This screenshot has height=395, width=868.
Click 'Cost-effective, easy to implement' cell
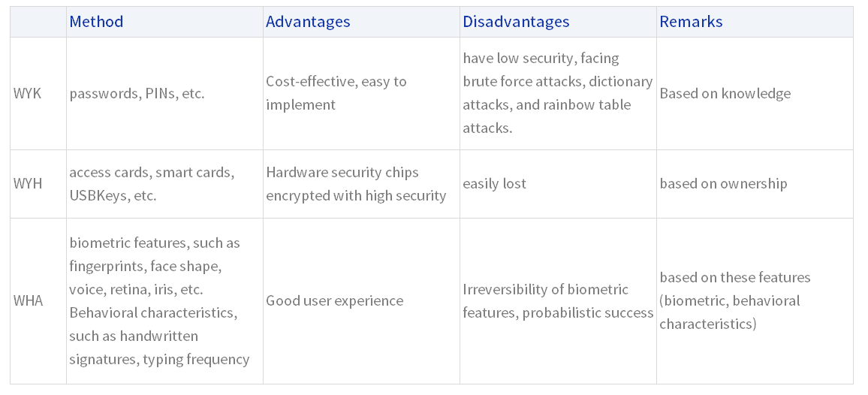pyautogui.click(x=361, y=93)
